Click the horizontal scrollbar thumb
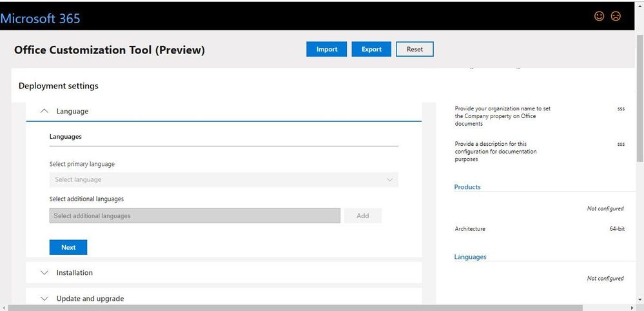 point(295,308)
